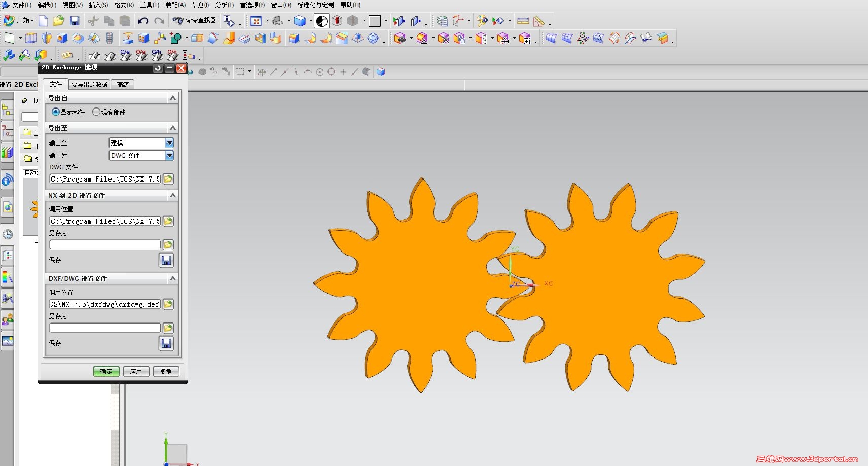The height and width of the screenshot is (466, 868).
Task: Click the 应用 Apply button
Action: tap(136, 371)
